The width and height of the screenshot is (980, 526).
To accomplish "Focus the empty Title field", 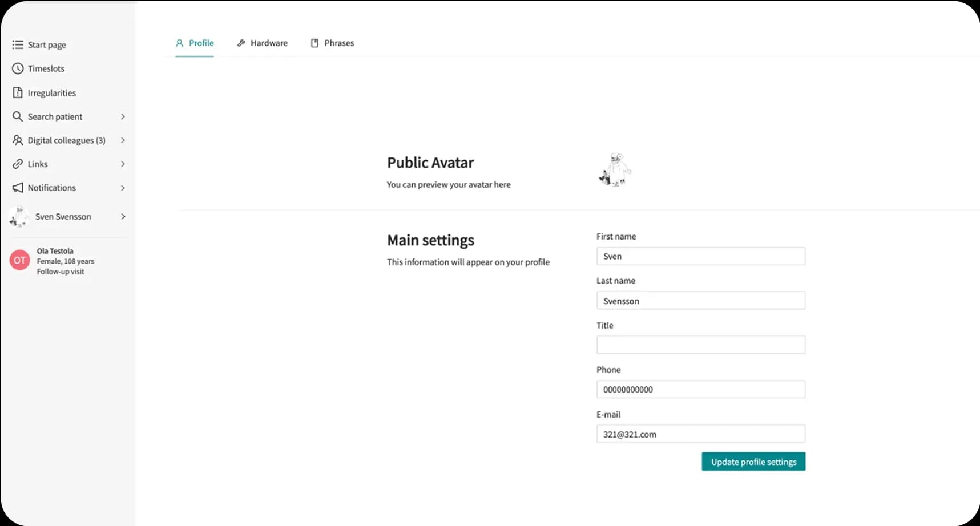I will tap(701, 345).
